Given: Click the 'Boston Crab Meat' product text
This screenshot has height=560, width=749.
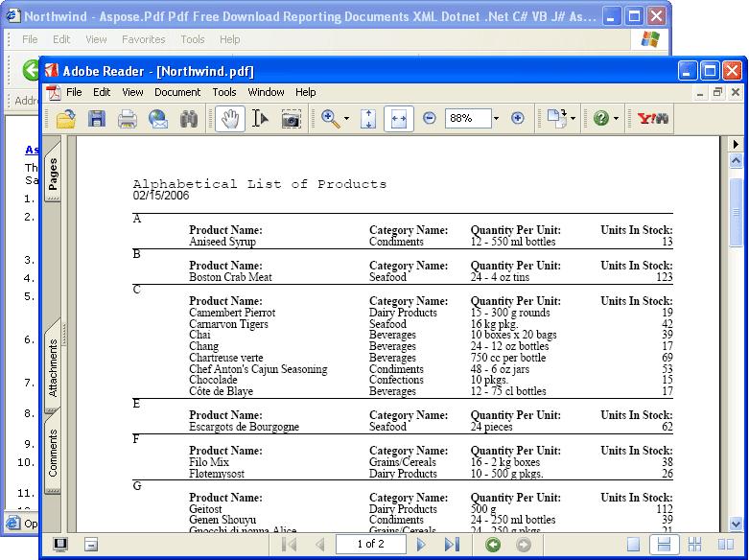Looking at the screenshot, I should (230, 277).
